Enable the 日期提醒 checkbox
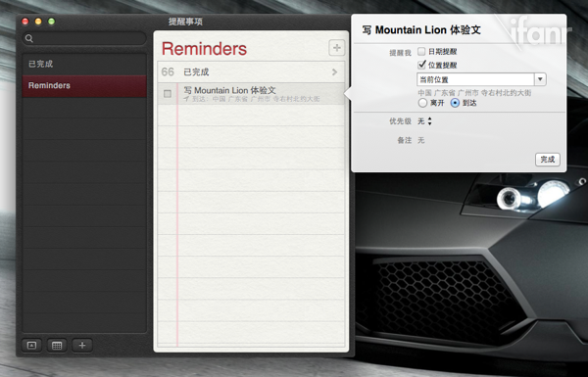 (421, 51)
